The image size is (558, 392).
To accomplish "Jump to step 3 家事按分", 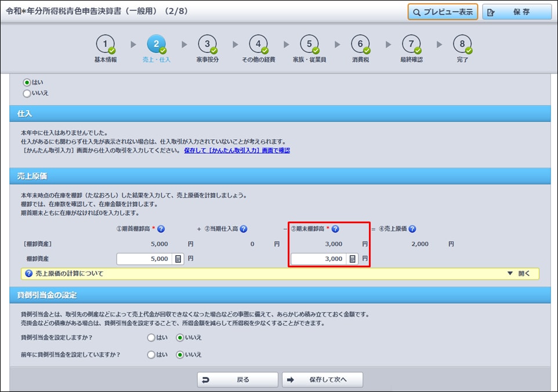I will coord(207,44).
